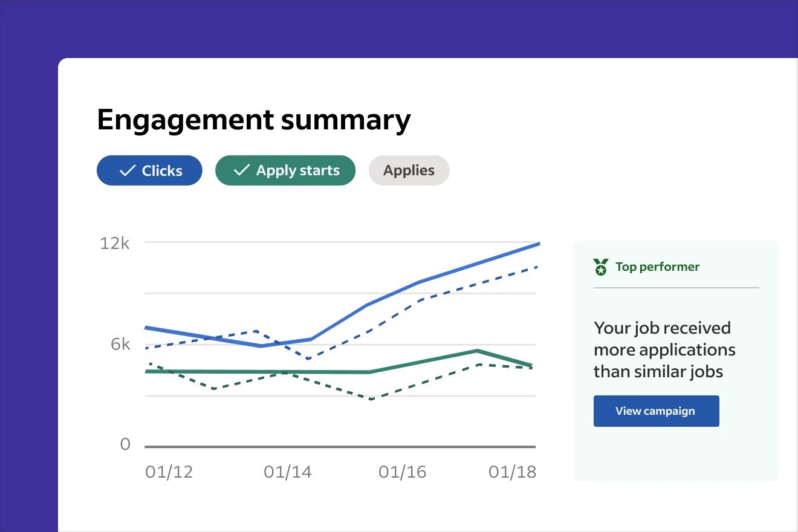Select the Engagement summary heading

coord(254,119)
